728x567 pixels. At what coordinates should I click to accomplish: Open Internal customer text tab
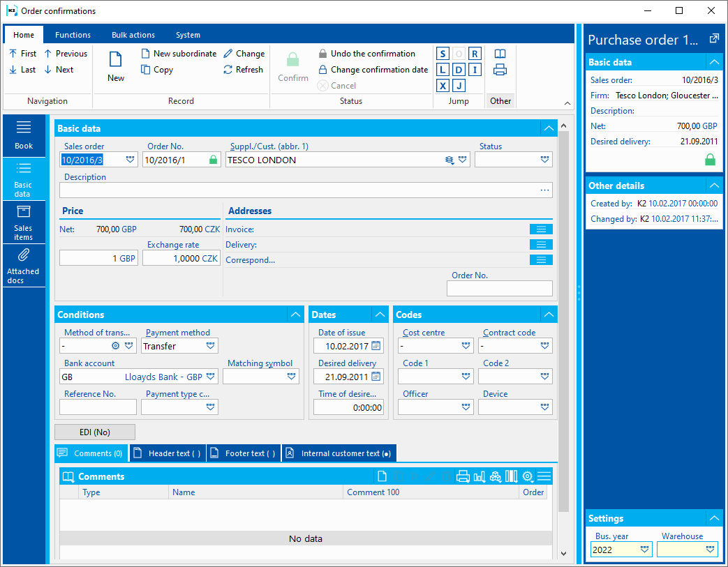[x=339, y=453]
